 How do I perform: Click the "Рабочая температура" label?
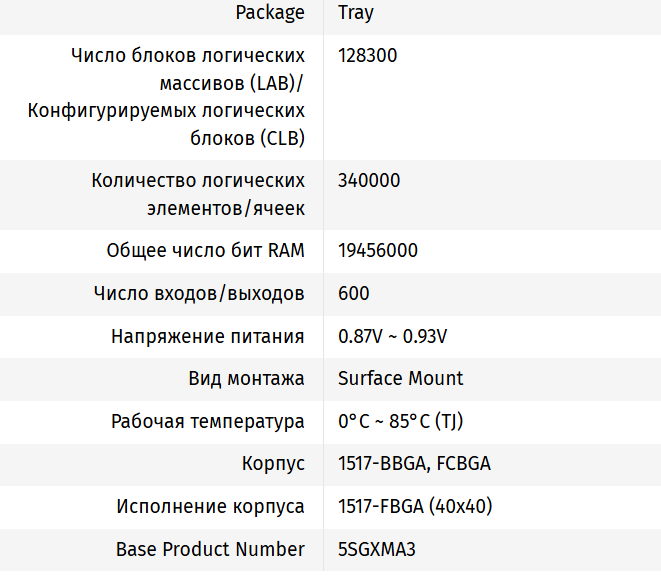(208, 422)
